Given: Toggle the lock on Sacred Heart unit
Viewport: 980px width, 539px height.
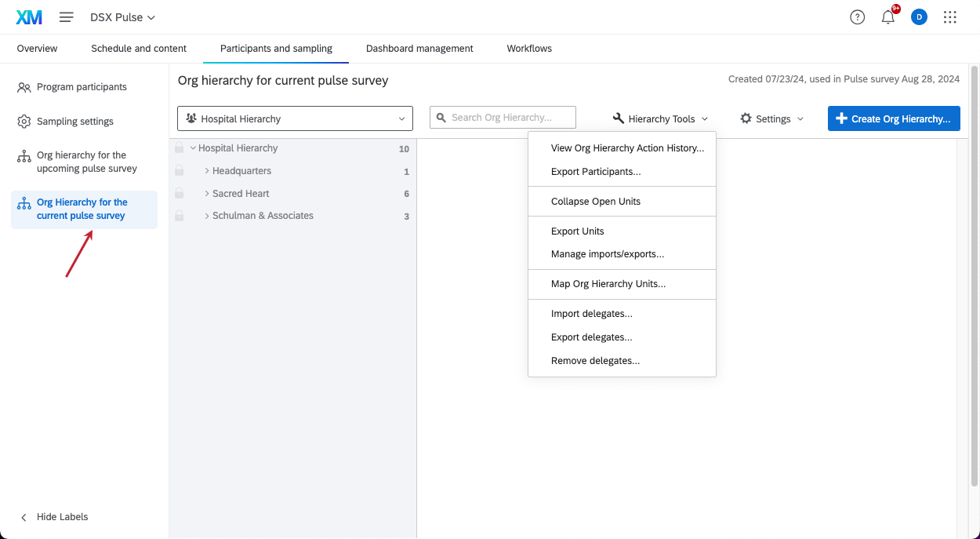Looking at the screenshot, I should tap(180, 193).
